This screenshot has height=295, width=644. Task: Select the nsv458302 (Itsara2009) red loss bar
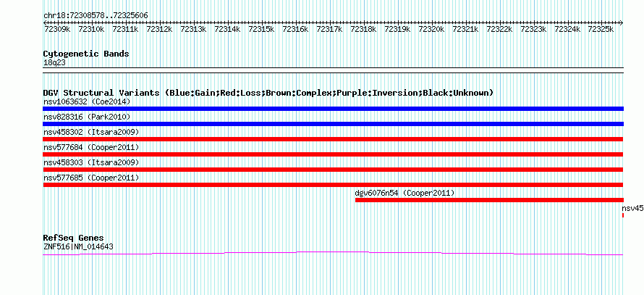pyautogui.click(x=333, y=139)
